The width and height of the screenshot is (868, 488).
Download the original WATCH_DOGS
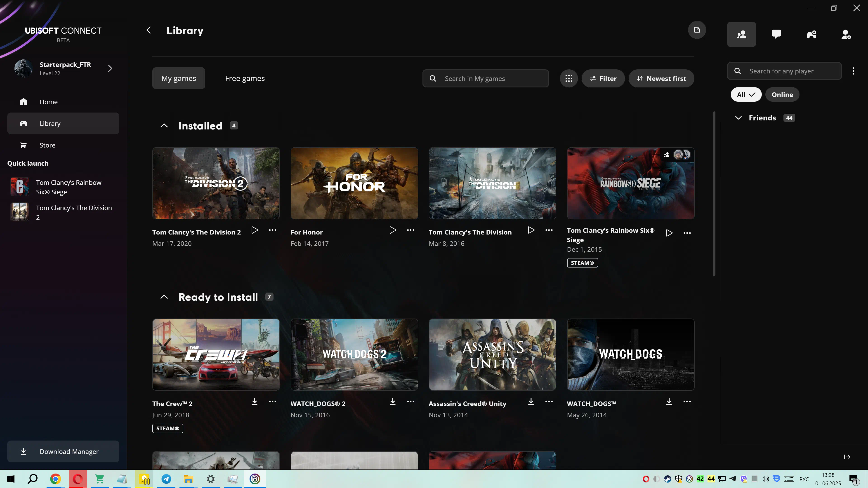(x=669, y=401)
